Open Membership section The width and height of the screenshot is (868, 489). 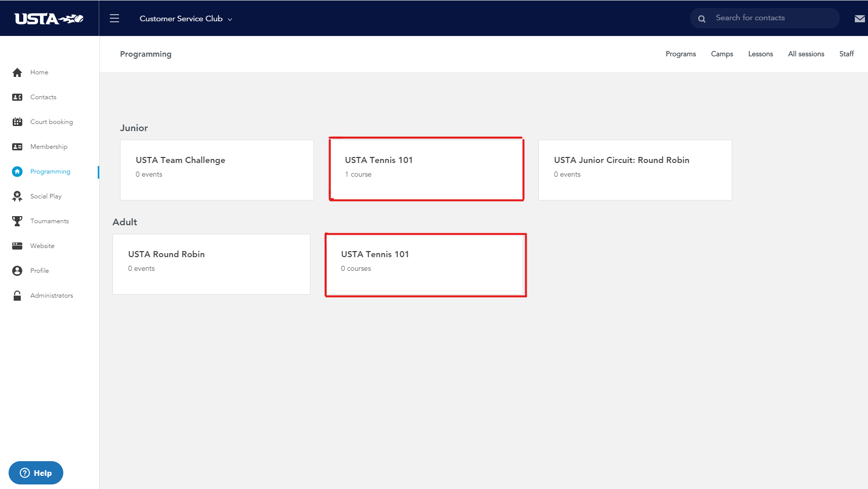tap(49, 147)
